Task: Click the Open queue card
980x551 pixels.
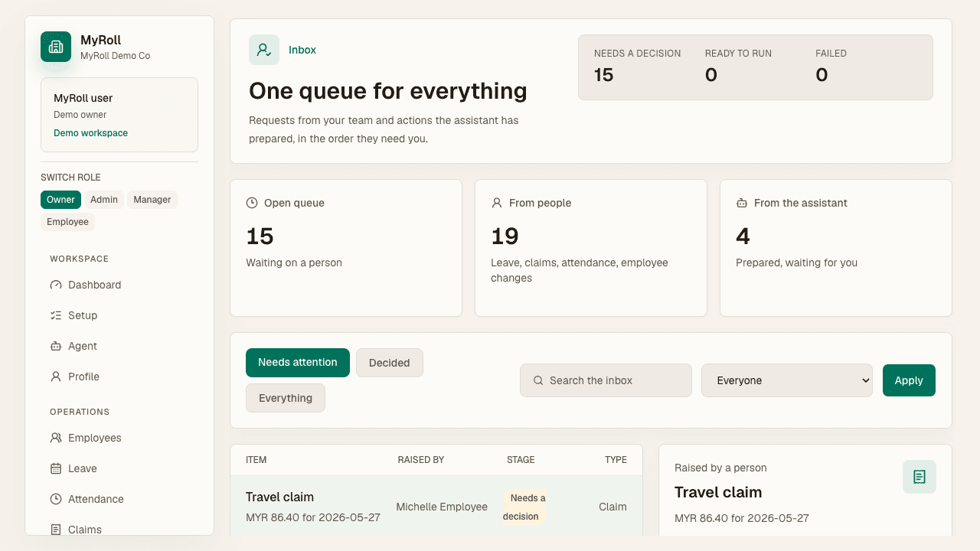Action: 346,248
